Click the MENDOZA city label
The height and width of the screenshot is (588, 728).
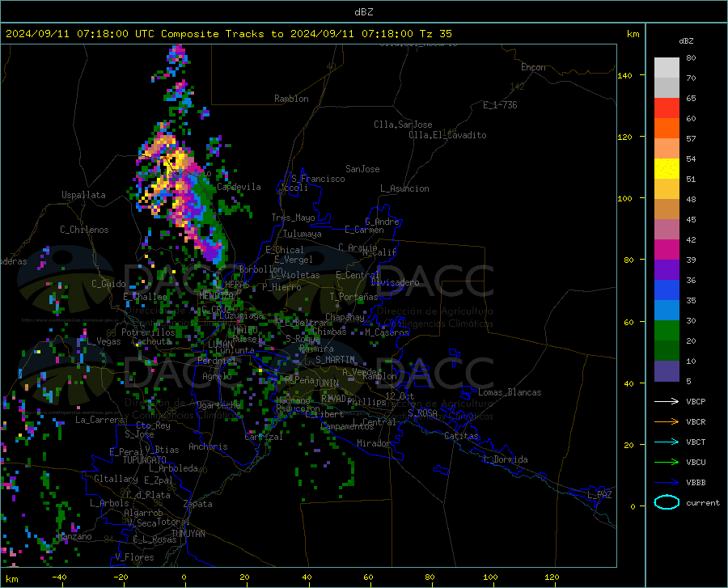coord(216,296)
